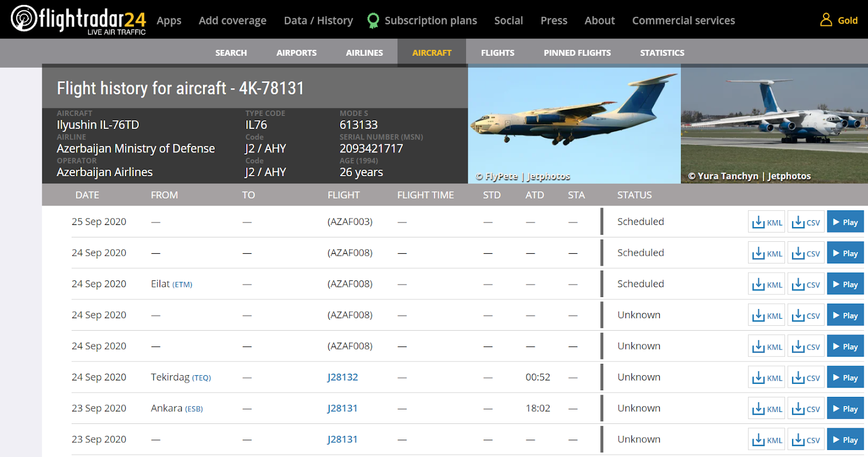Switch to the SEARCH tab
This screenshot has width=868, height=457.
(x=231, y=53)
